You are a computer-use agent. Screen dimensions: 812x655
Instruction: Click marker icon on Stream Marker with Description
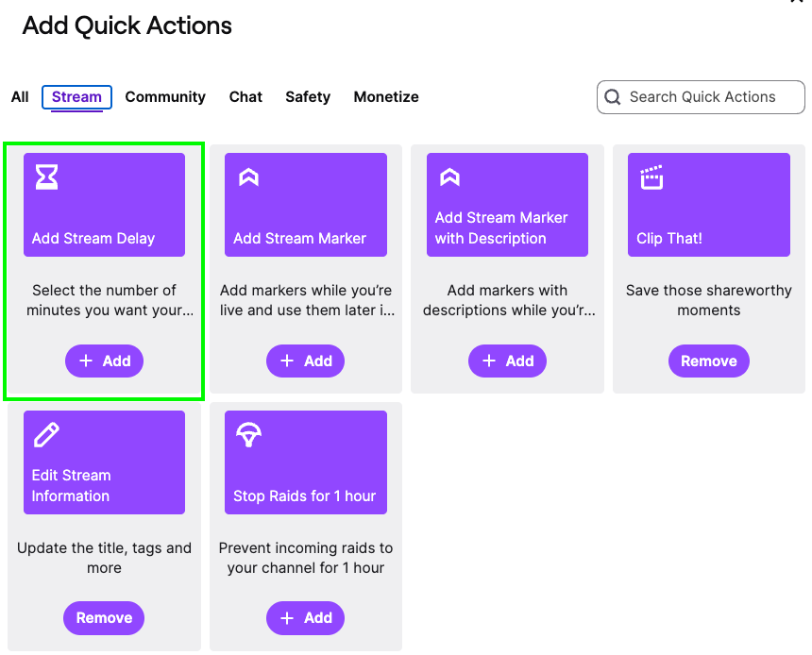pyautogui.click(x=449, y=176)
